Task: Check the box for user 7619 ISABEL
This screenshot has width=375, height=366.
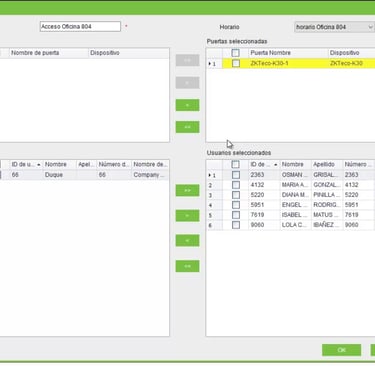Action: pos(236,215)
